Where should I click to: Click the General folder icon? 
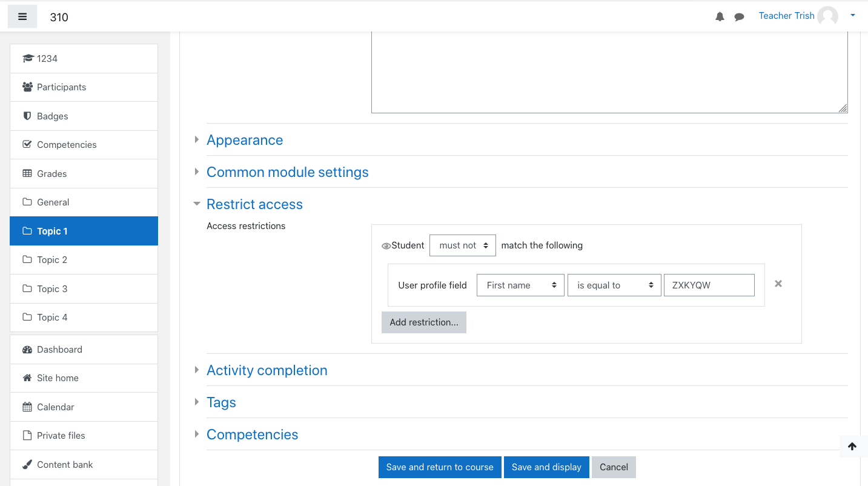[x=27, y=202]
